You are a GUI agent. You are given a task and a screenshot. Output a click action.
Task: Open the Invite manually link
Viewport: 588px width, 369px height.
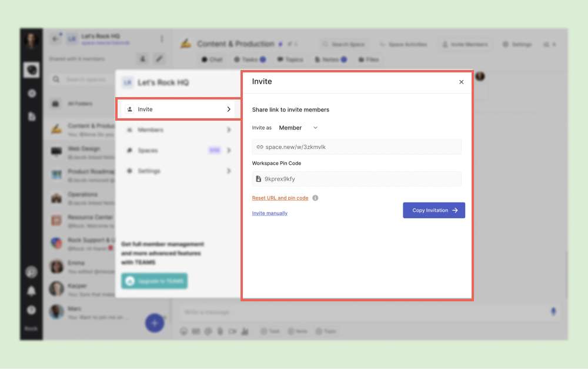click(270, 213)
